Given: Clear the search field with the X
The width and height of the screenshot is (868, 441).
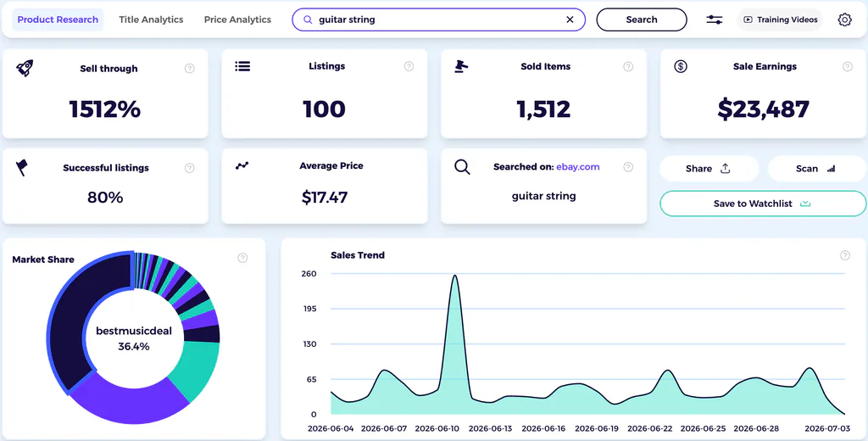Looking at the screenshot, I should point(570,20).
